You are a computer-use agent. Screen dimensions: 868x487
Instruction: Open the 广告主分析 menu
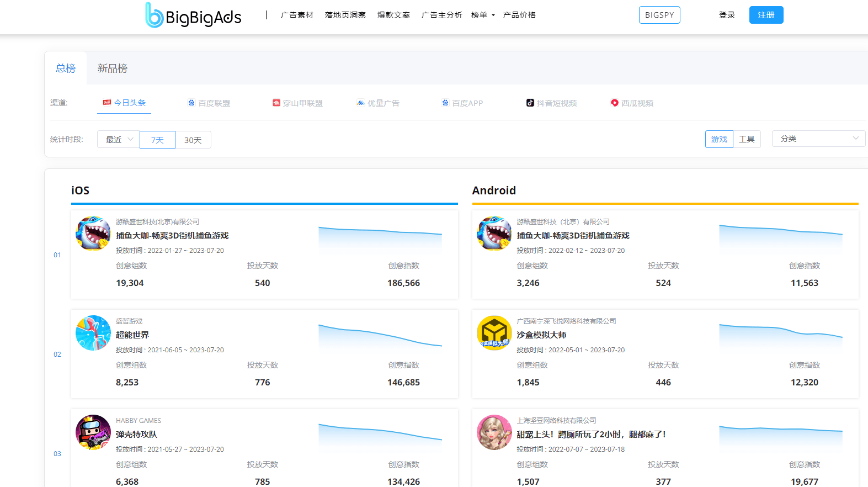coord(442,15)
